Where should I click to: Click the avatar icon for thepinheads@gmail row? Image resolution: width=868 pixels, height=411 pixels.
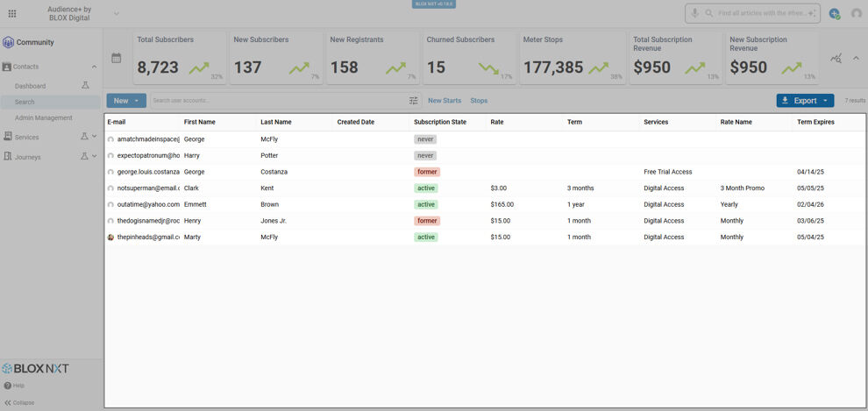tap(110, 237)
